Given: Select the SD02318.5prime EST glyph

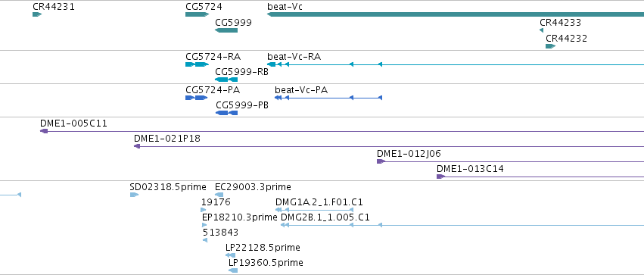Looking at the screenshot, I should click(x=134, y=195).
